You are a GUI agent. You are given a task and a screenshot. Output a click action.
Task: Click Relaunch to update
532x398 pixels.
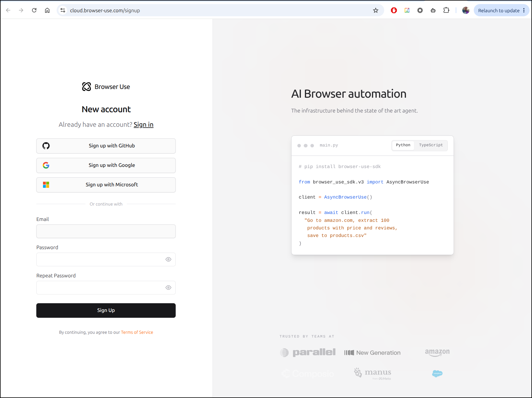point(499,10)
